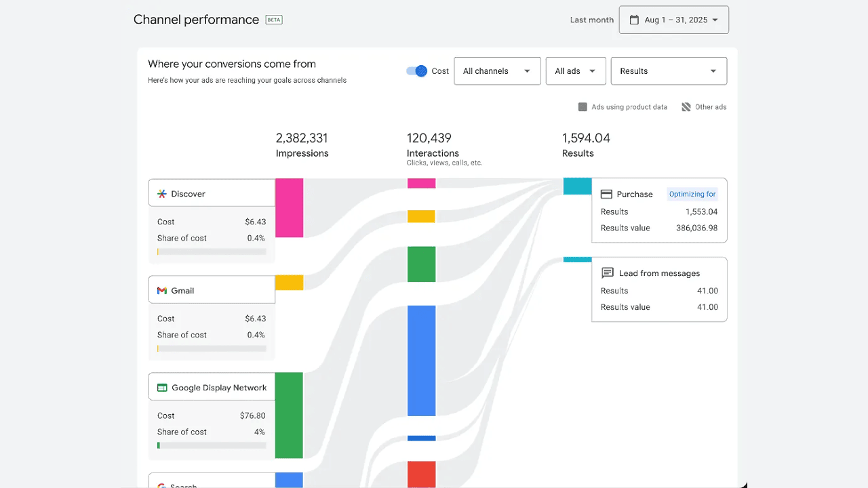The width and height of the screenshot is (868, 488).
Task: Open the Aug 1 – 31, 2025 date range picker
Action: coord(674,20)
